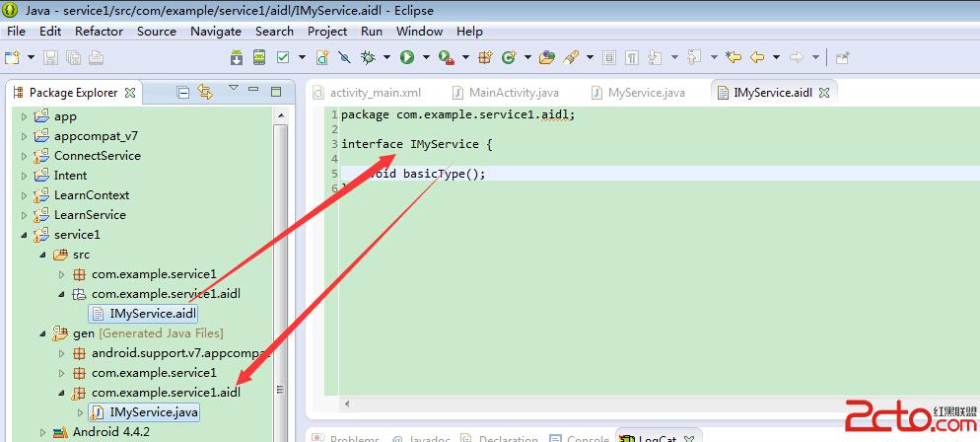The image size is (980, 442).
Task: Expand android.support.v7.appcompat package under gen
Action: click(x=61, y=353)
